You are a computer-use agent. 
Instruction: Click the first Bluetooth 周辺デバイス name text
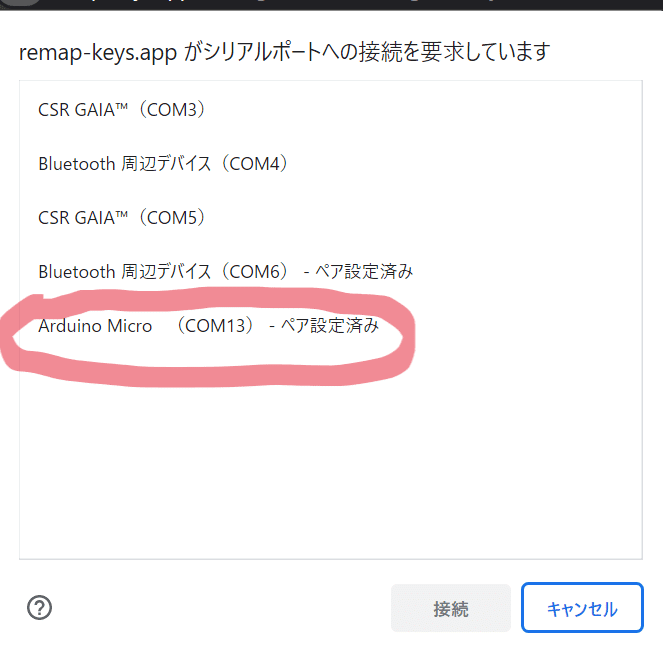[124, 164]
